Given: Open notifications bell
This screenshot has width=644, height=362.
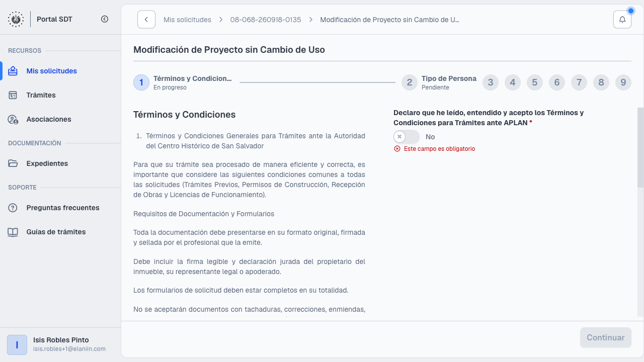Looking at the screenshot, I should click(622, 20).
